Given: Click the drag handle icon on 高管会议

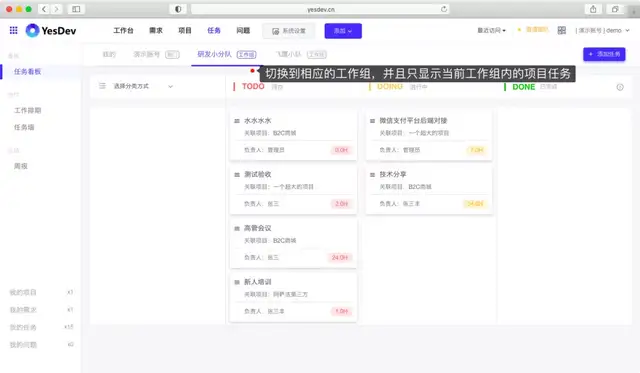Looking at the screenshot, I should (237, 229).
